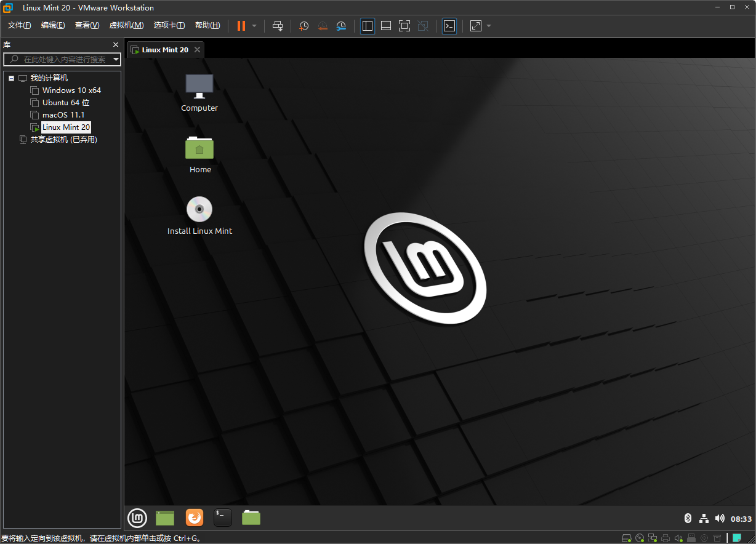Click the USB device status icon

click(691, 538)
